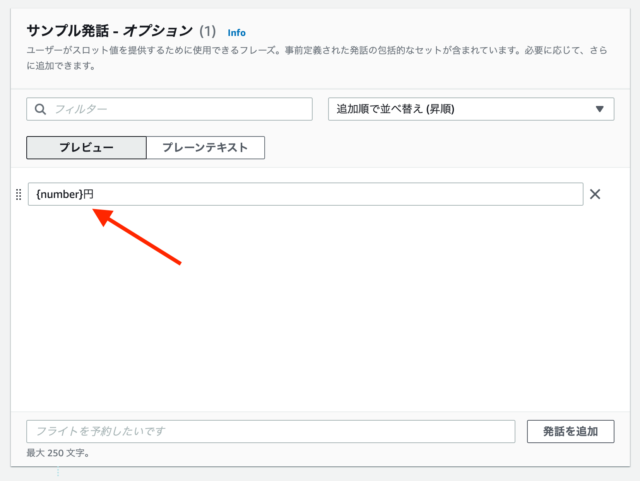Click the 円 character after the {number} slot
Screen dimensions: 640x481
click(x=89, y=194)
